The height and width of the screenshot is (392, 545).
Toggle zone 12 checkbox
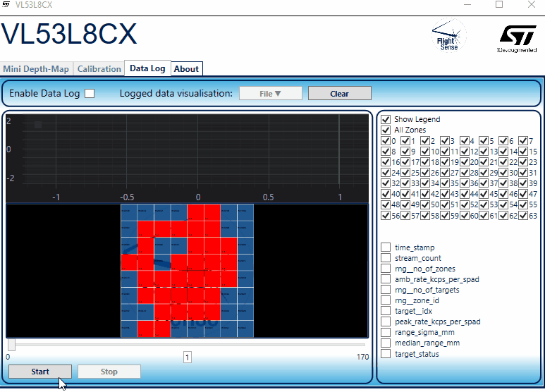coord(465,152)
